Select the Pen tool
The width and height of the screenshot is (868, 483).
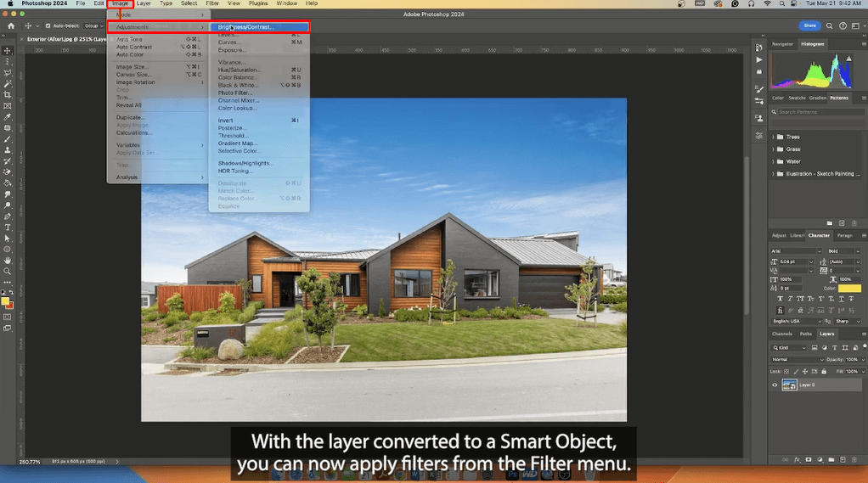coord(7,216)
